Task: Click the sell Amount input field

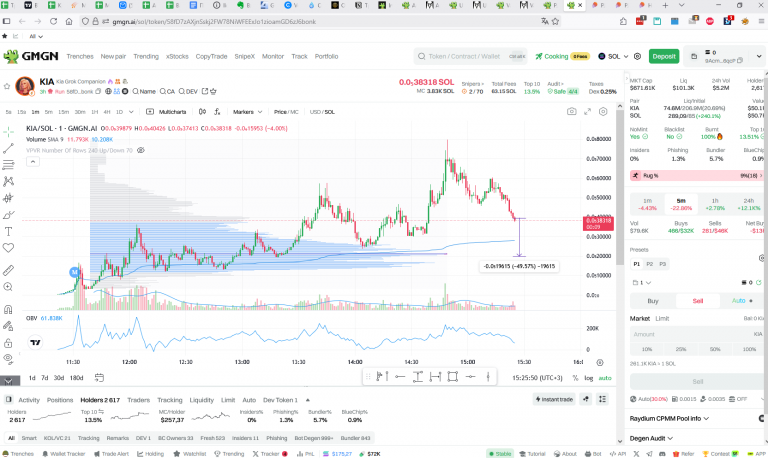Action: click(696, 334)
